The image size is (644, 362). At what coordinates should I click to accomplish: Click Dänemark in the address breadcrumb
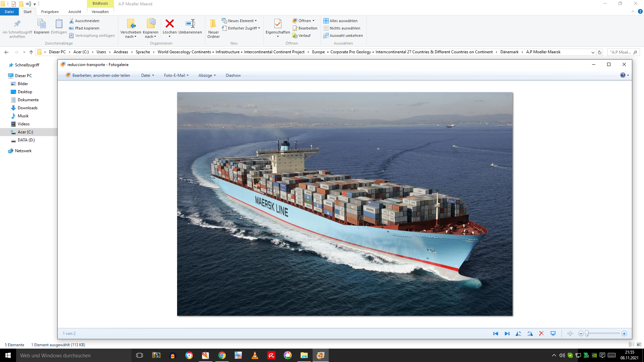509,52
